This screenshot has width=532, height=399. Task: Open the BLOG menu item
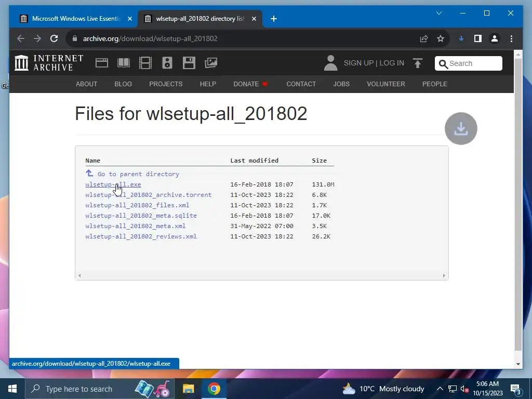(x=123, y=84)
